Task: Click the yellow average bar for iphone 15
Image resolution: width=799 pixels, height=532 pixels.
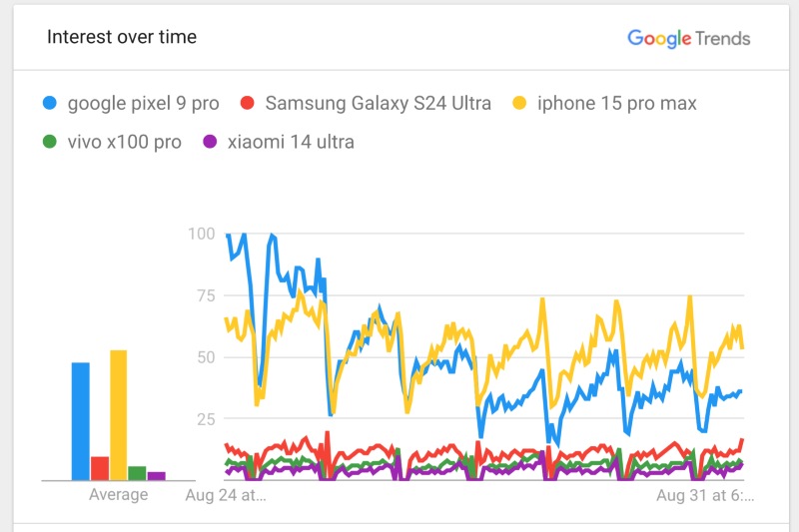Action: 119,415
